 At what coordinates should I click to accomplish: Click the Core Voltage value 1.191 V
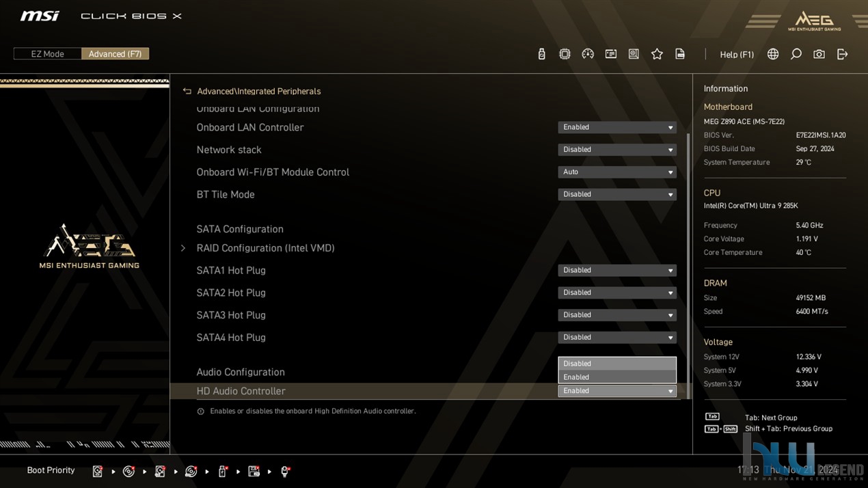pos(806,239)
